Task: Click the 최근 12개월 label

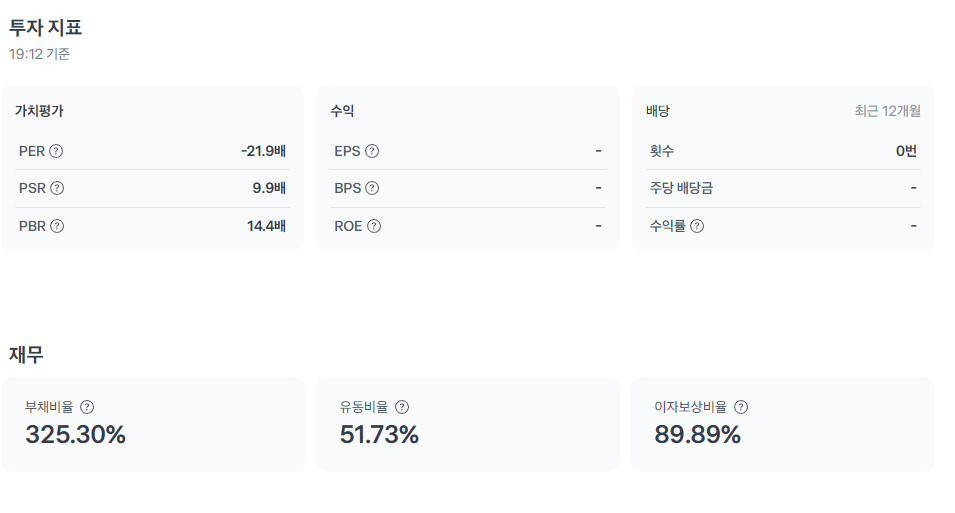Action: tap(887, 111)
